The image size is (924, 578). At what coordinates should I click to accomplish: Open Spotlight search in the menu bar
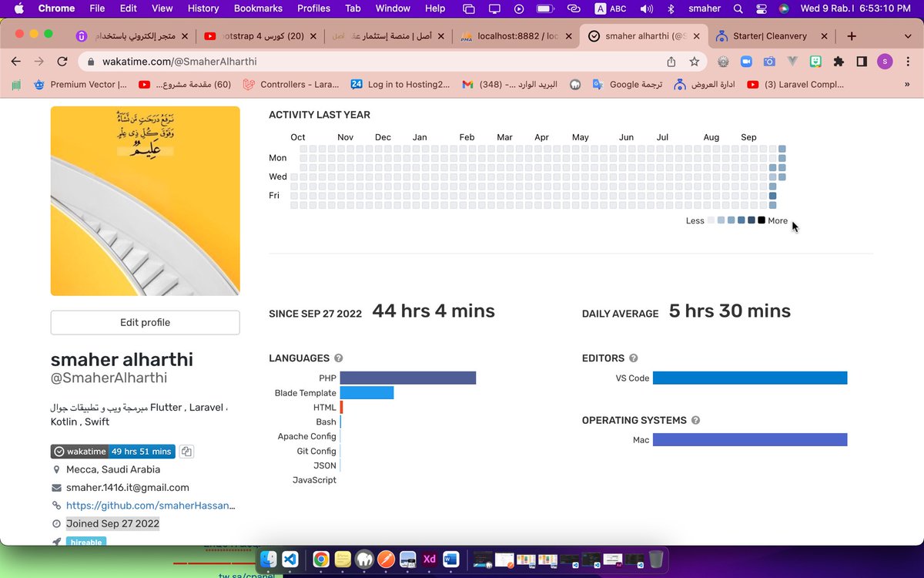(738, 8)
